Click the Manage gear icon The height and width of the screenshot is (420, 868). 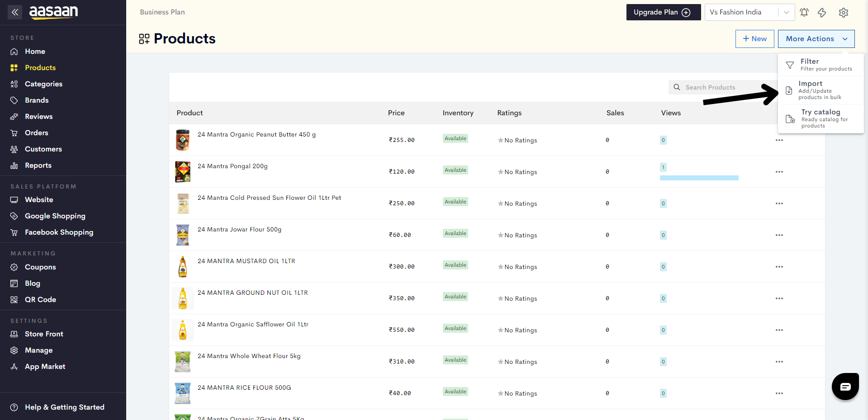[x=14, y=350]
